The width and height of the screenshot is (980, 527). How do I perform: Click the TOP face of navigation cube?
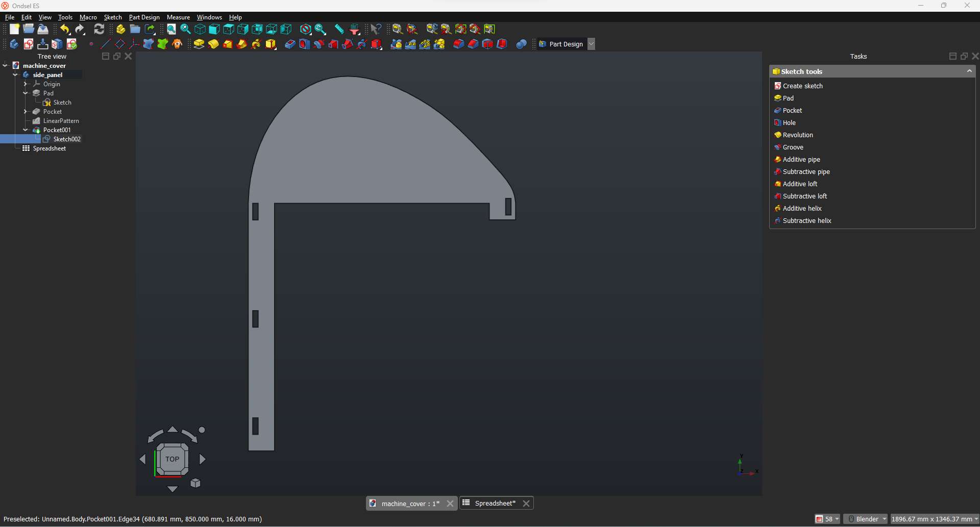pyautogui.click(x=173, y=459)
